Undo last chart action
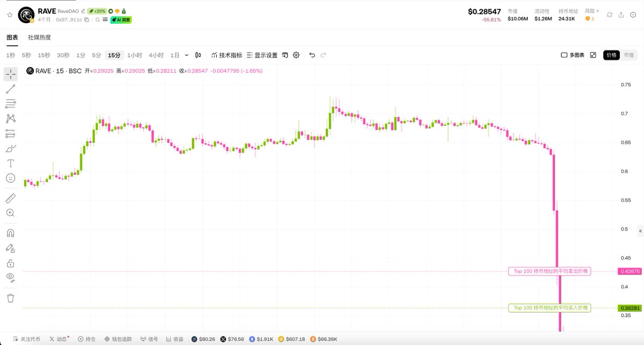 pos(312,55)
